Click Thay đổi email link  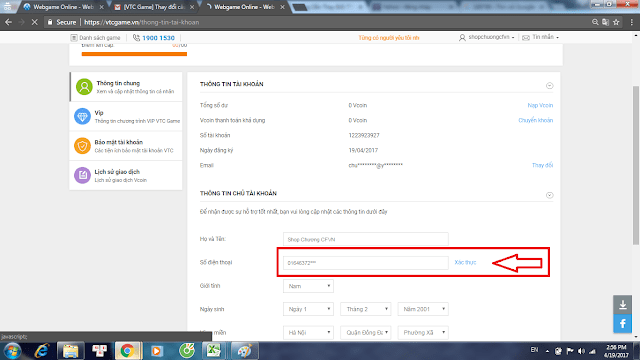click(542, 165)
